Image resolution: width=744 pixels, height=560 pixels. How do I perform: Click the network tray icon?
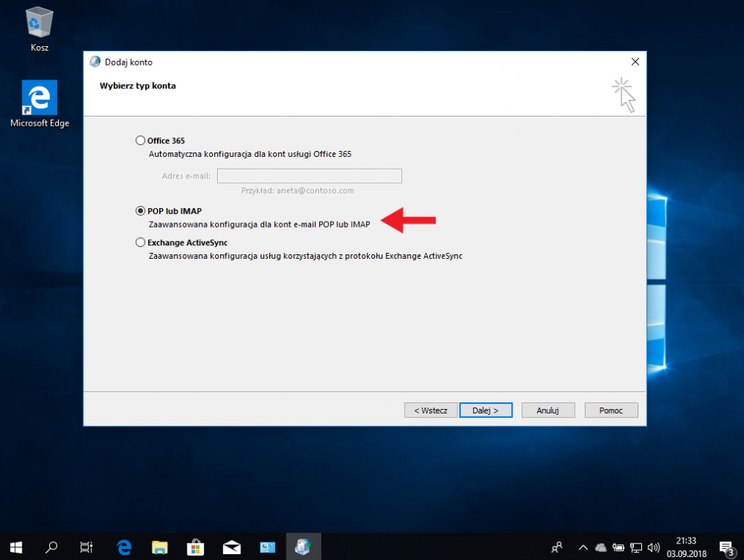636,547
